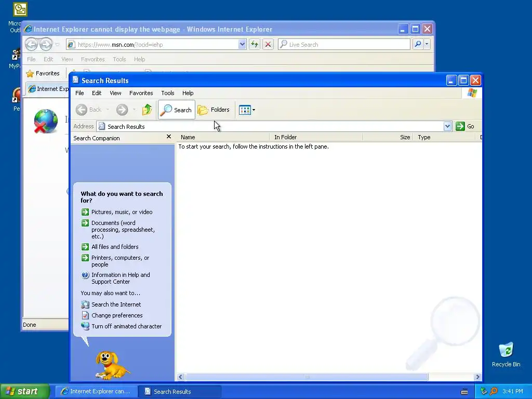Turn off animated character
Image resolution: width=532 pixels, height=399 pixels.
click(122, 326)
